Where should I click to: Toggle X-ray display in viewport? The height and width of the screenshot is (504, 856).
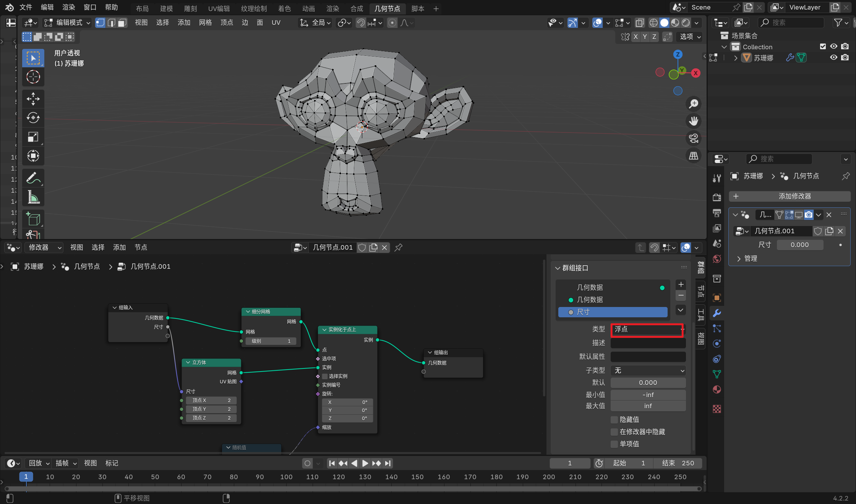point(640,23)
